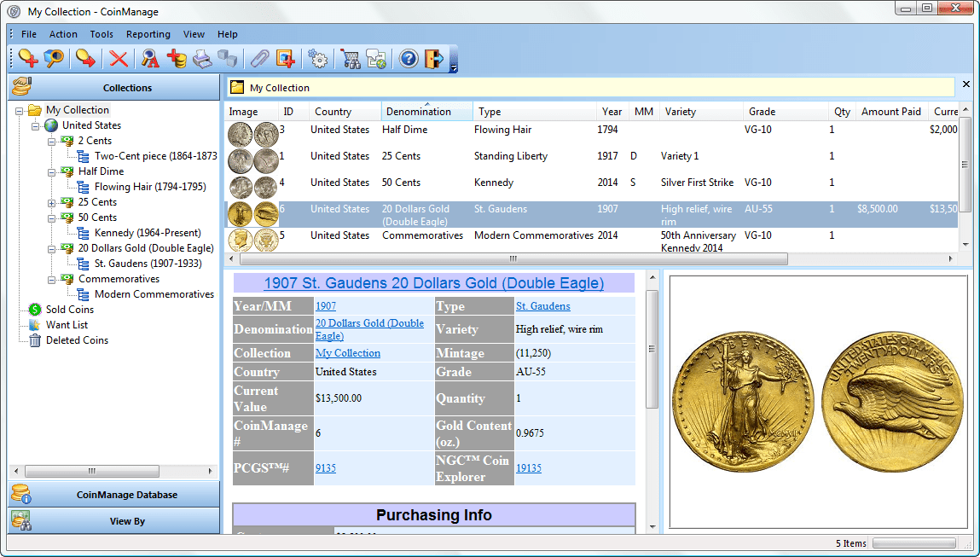
Task: Click the add image toolbar icon
Action: [x=285, y=58]
